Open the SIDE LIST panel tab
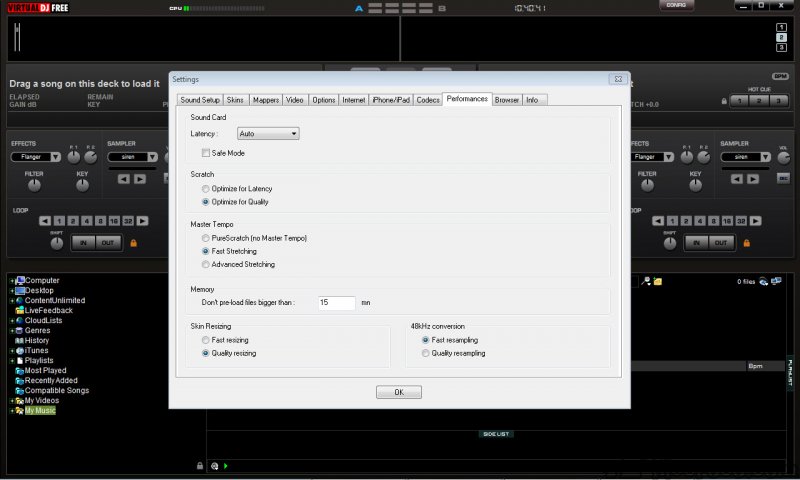This screenshot has height=480, width=800. pyautogui.click(x=496, y=434)
